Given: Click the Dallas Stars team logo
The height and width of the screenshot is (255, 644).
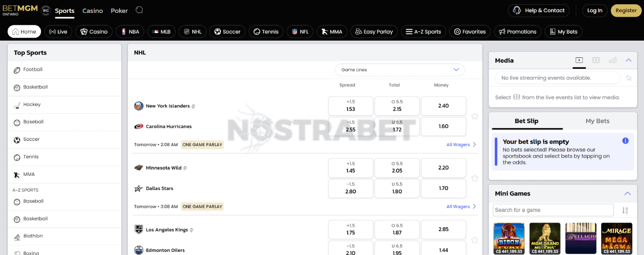Looking at the screenshot, I should point(139,188).
